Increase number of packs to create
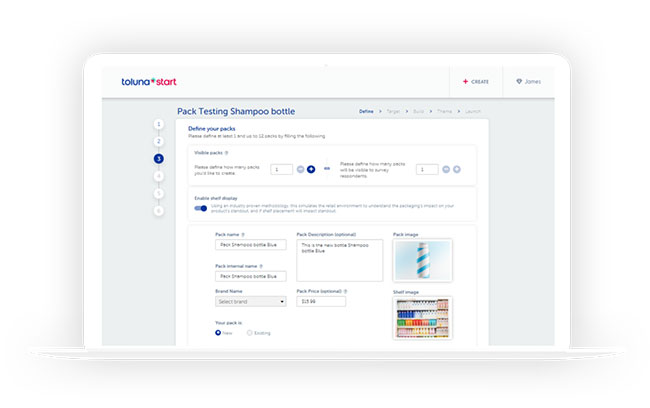 click(311, 169)
